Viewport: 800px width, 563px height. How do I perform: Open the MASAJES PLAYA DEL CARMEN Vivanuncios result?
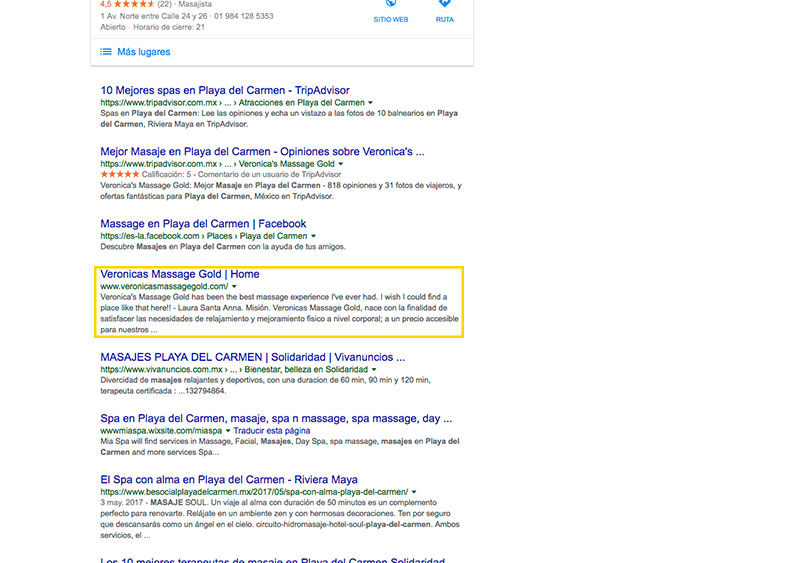[252, 357]
